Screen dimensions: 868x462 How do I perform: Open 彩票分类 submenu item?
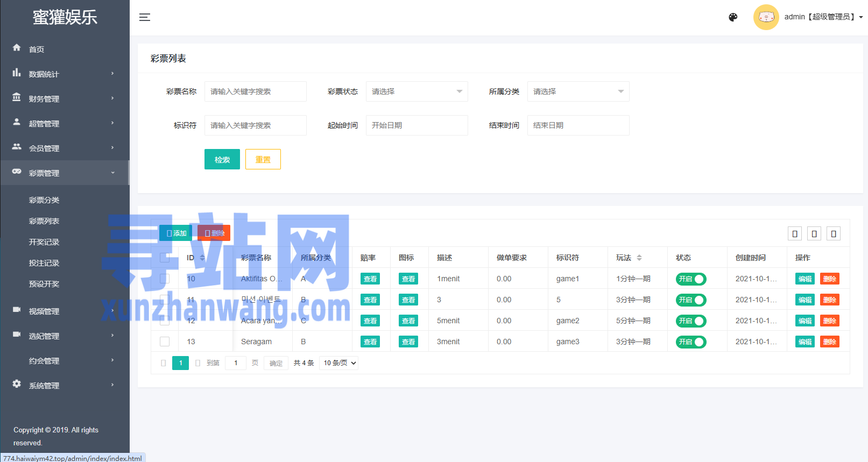click(44, 200)
